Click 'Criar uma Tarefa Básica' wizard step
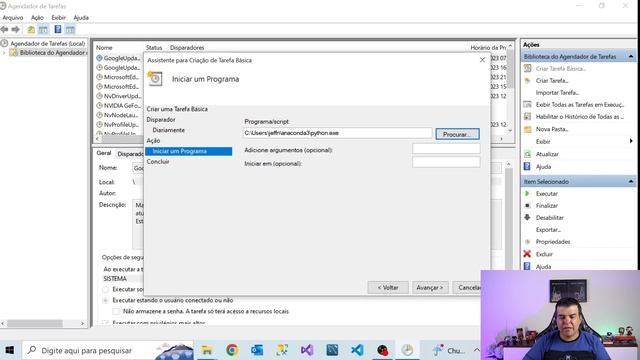 [x=177, y=109]
